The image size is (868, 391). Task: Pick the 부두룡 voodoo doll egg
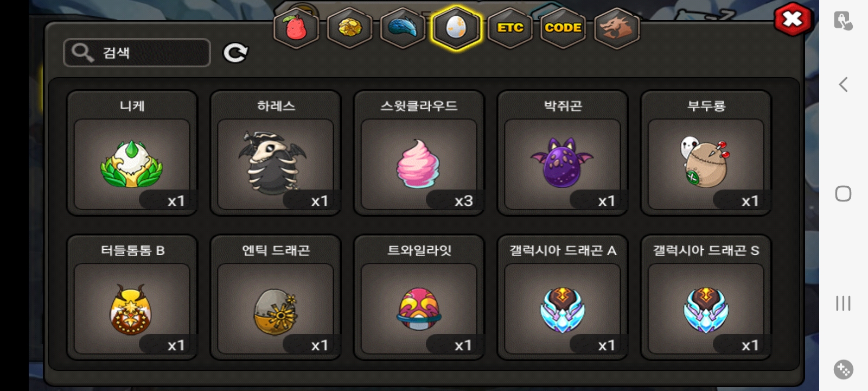click(x=706, y=153)
